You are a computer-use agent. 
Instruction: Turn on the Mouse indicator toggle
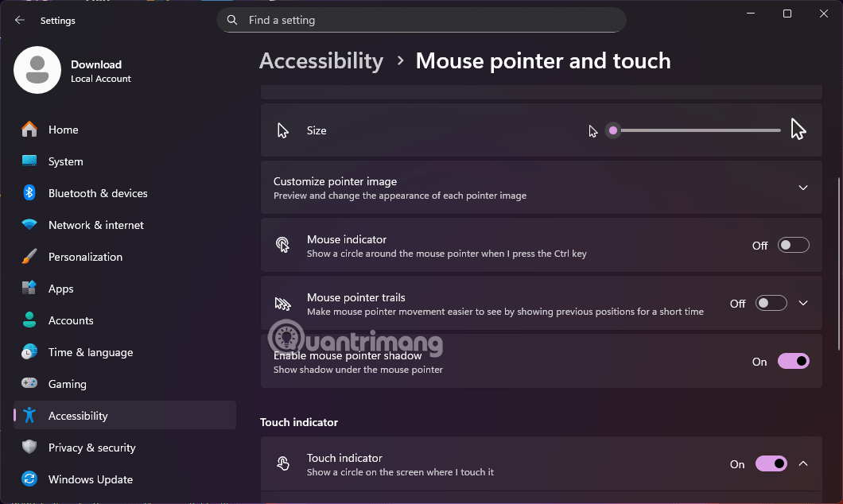click(x=793, y=246)
